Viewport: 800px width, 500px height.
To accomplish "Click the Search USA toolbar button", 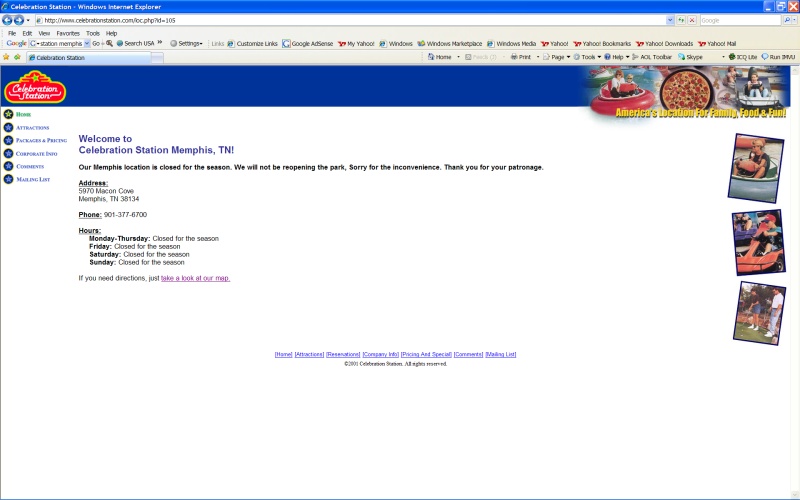I will click(x=135, y=43).
